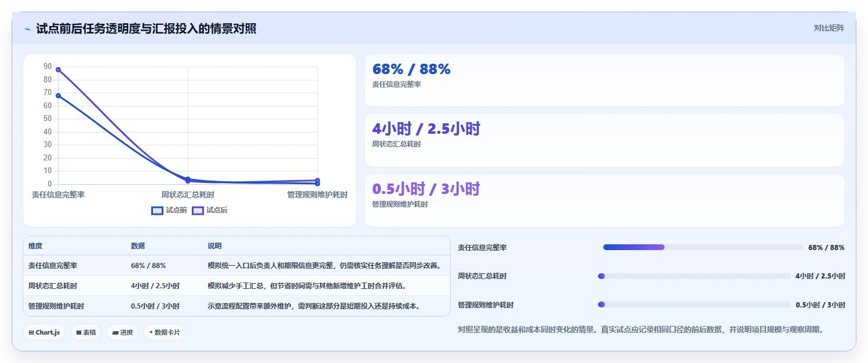Viewport: 868px width, 363px height.
Task: Toggle the 试点后 legend series
Action: (x=210, y=210)
